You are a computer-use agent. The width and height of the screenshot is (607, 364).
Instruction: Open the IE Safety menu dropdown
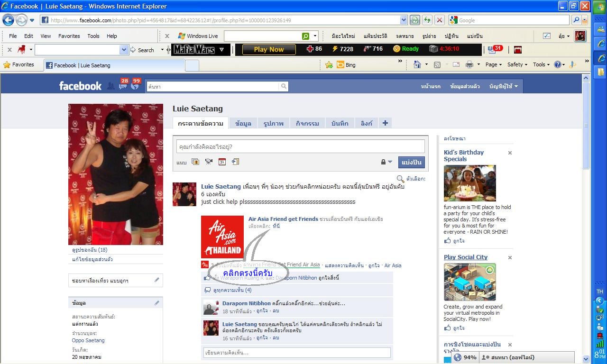(x=517, y=64)
